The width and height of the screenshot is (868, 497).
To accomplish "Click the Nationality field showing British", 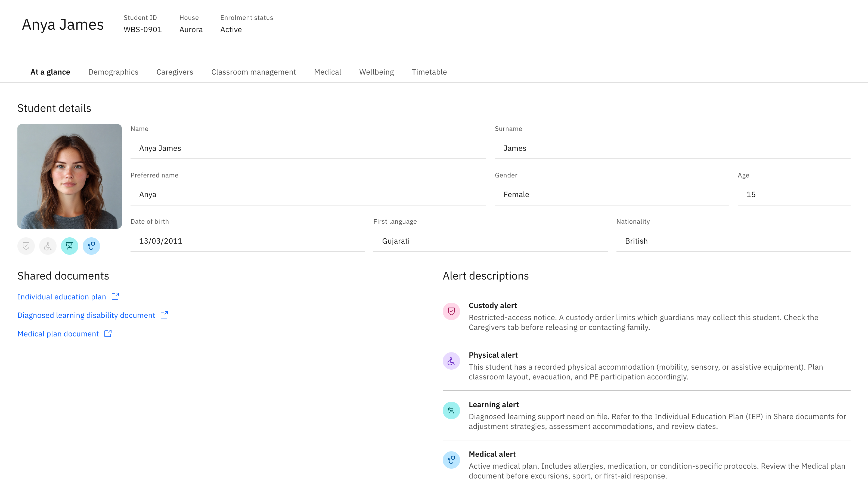I will [733, 241].
